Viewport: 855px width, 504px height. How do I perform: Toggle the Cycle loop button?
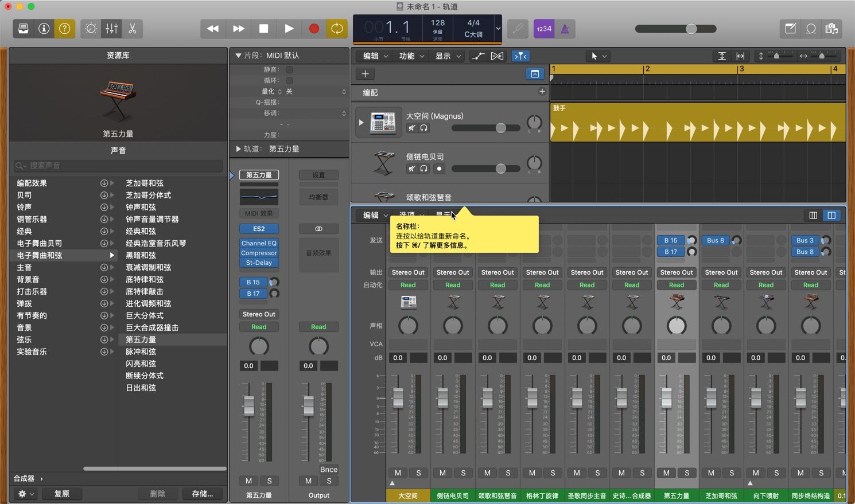(337, 29)
